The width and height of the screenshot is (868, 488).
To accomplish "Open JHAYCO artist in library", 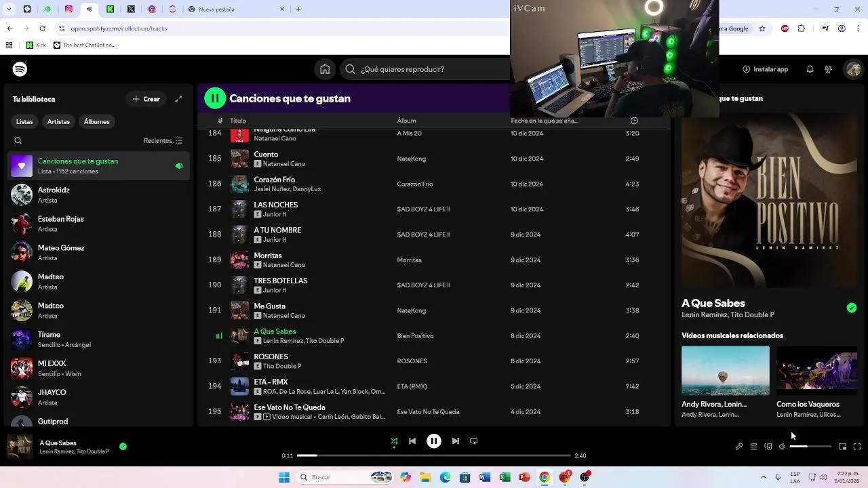I will coord(98,397).
